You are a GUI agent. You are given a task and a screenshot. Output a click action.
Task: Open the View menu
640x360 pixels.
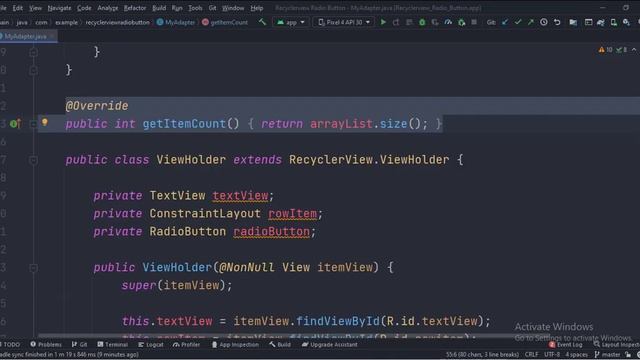point(35,8)
